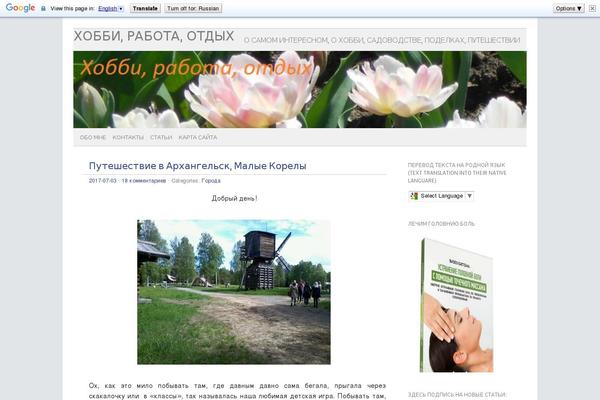Viewport: 600px width, 400px height.
Task: Click the Google logo in translate bar
Action: tap(20, 8)
